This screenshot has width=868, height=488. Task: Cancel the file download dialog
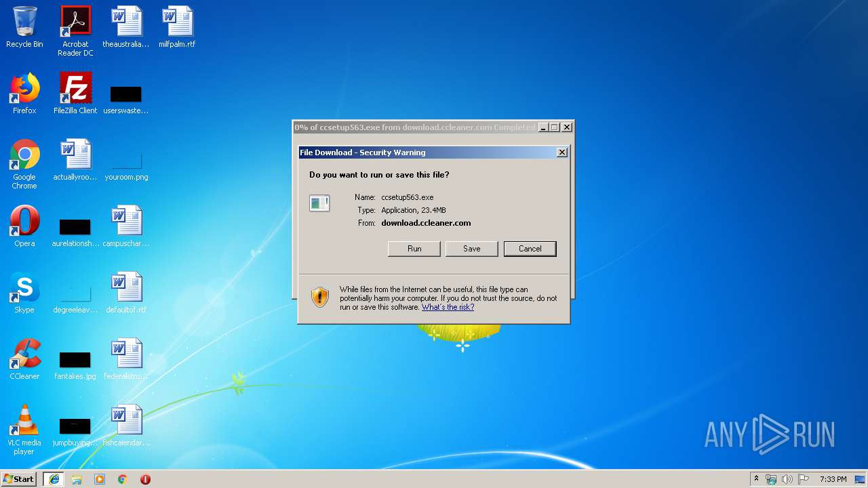(530, 249)
